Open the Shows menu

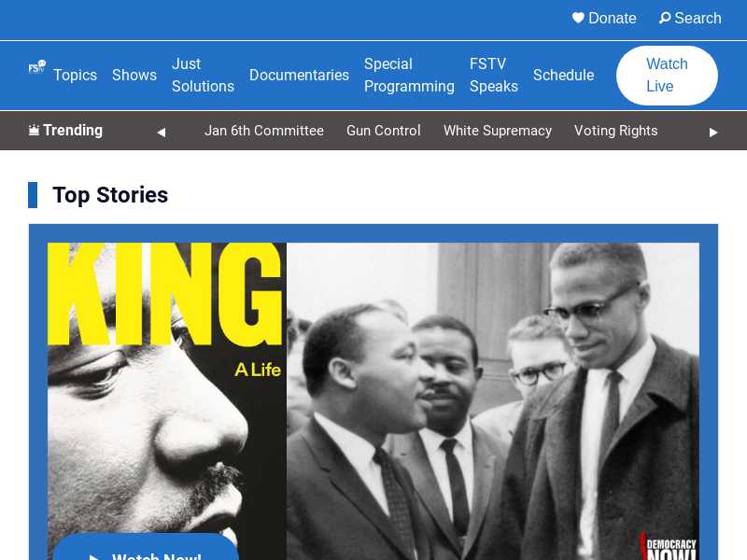[134, 76]
